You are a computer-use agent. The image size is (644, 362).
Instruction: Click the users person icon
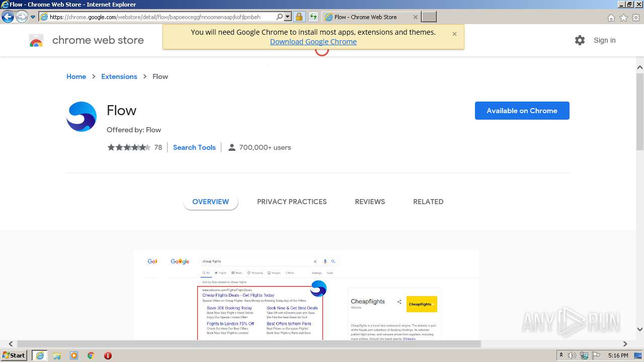point(231,147)
